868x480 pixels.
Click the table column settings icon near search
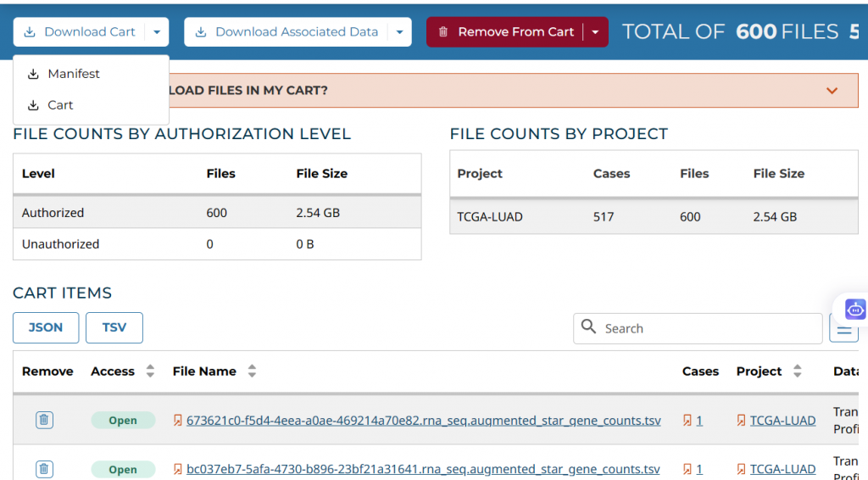point(843,329)
